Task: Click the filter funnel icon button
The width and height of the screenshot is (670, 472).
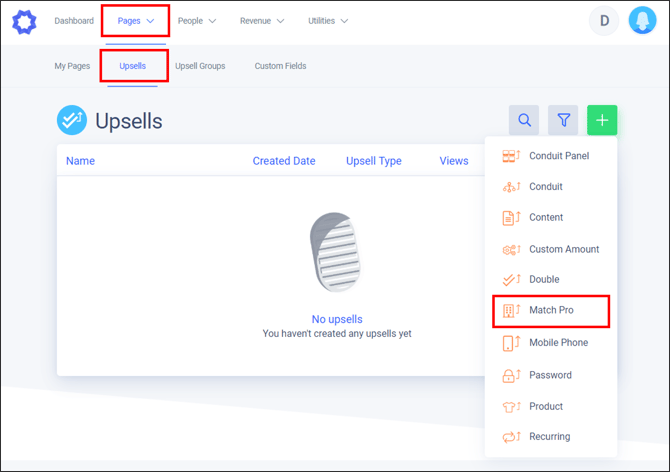Action: click(564, 121)
